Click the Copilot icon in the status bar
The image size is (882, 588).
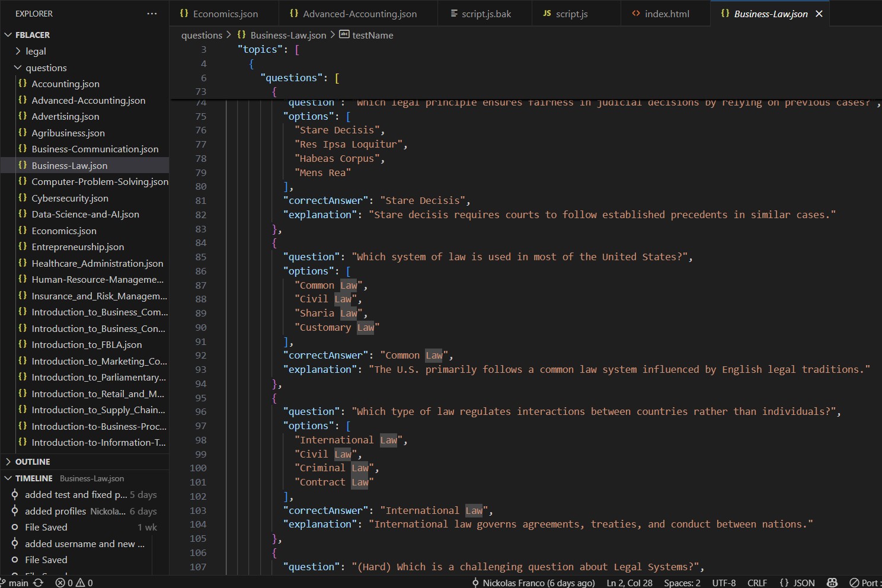tap(832, 583)
